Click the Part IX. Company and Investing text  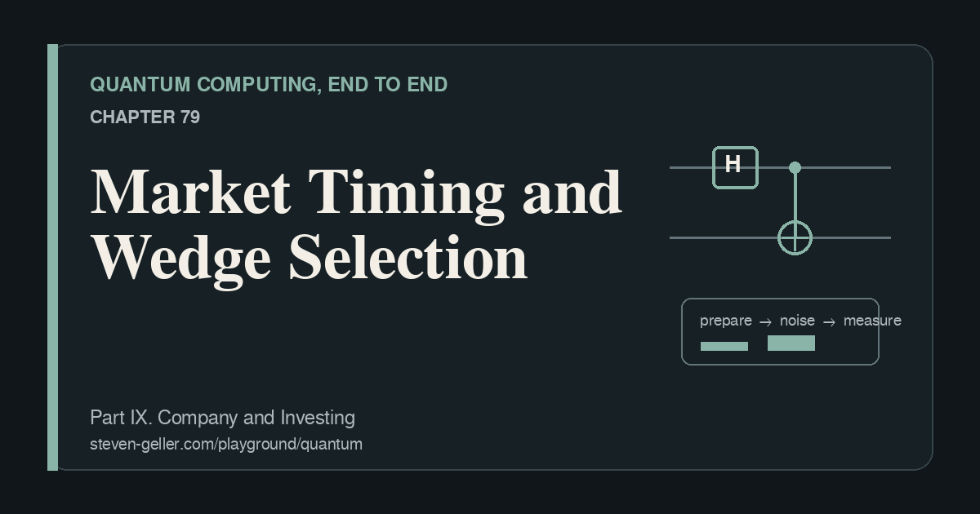coord(222,418)
